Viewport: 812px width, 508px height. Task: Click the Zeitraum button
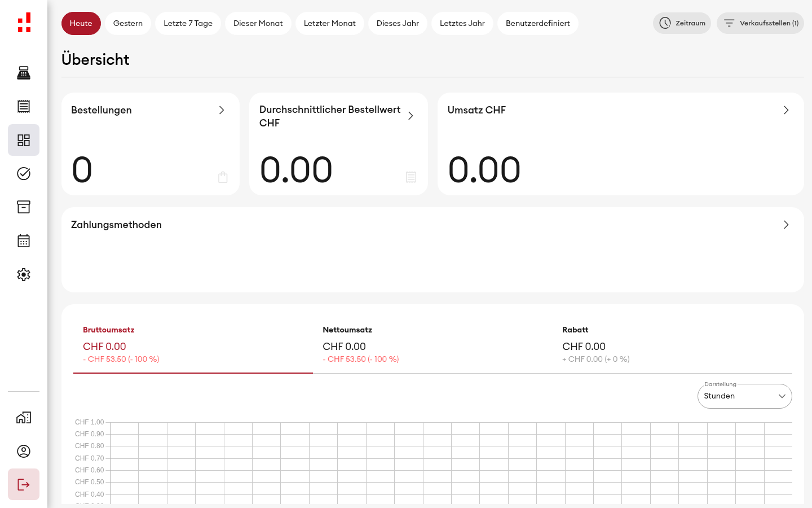pyautogui.click(x=682, y=23)
